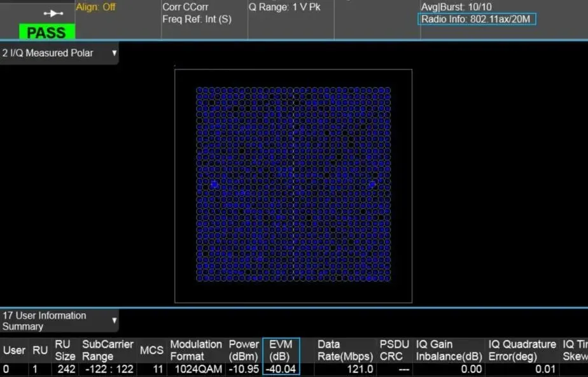This screenshot has width=588, height=377.
Task: Click Freq Ref: Int (S) setting
Action: point(197,19)
